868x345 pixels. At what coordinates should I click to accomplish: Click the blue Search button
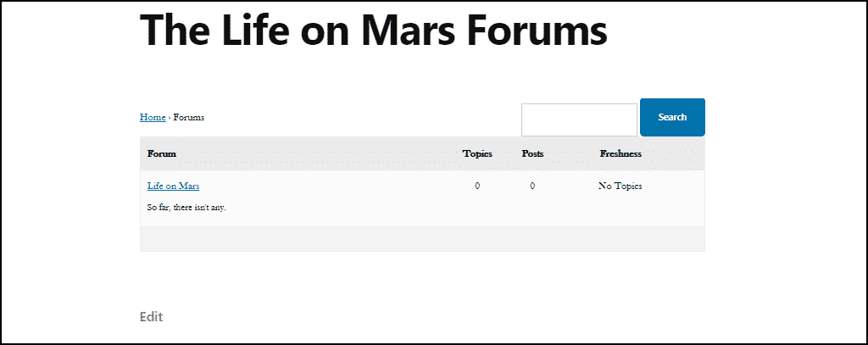[672, 117]
